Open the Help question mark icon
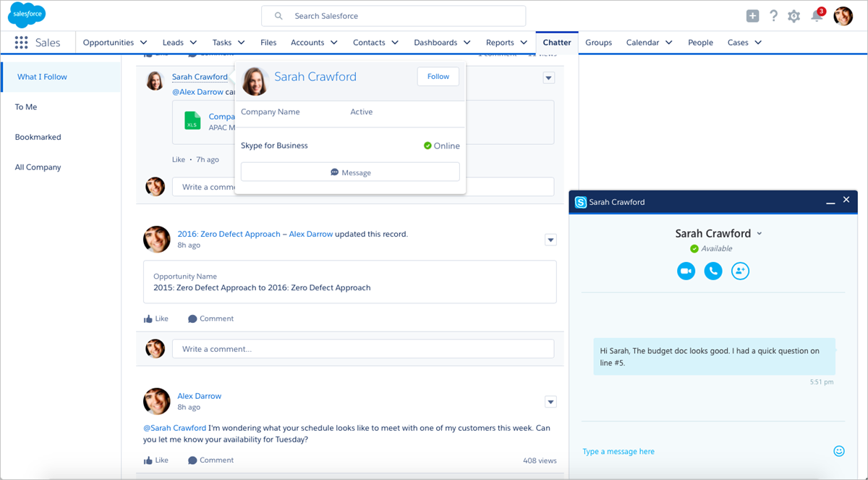Image resolution: width=868 pixels, height=480 pixels. pyautogui.click(x=773, y=16)
